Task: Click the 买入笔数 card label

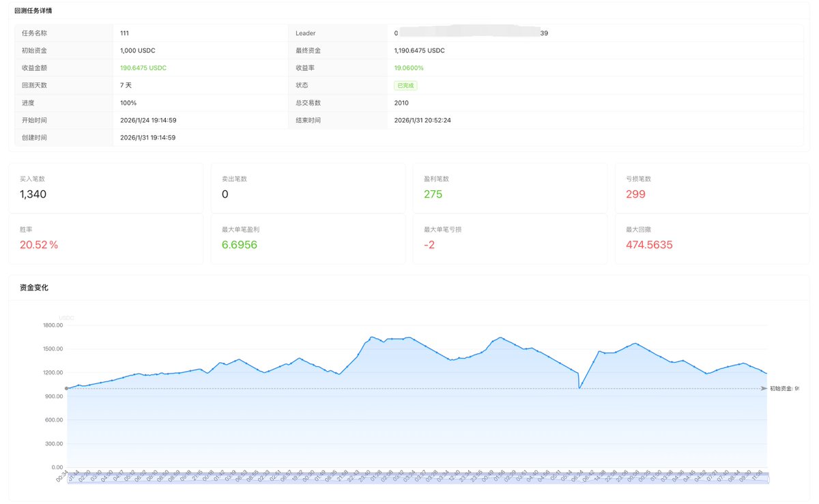Action: [x=32, y=179]
